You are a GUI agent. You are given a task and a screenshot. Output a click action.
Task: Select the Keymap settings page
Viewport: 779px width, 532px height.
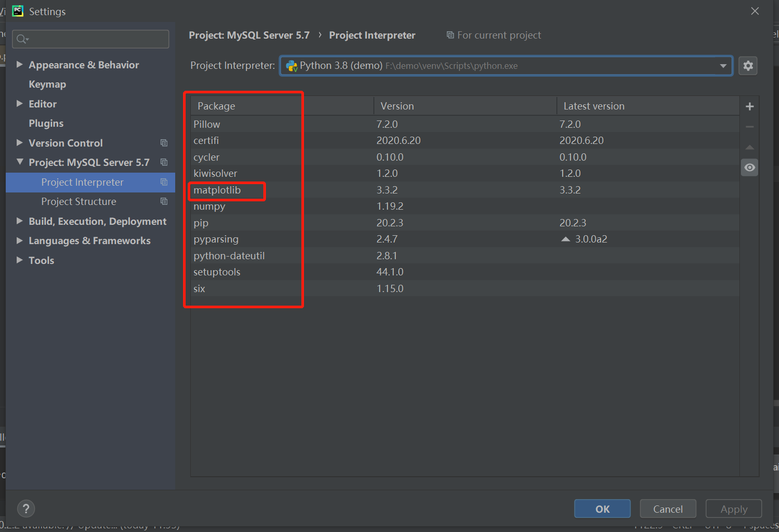coord(47,84)
